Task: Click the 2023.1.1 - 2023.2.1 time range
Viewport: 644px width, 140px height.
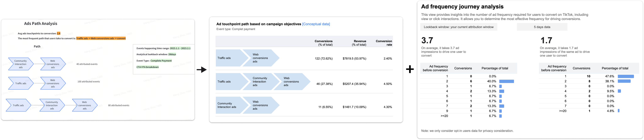Action: 180,48
